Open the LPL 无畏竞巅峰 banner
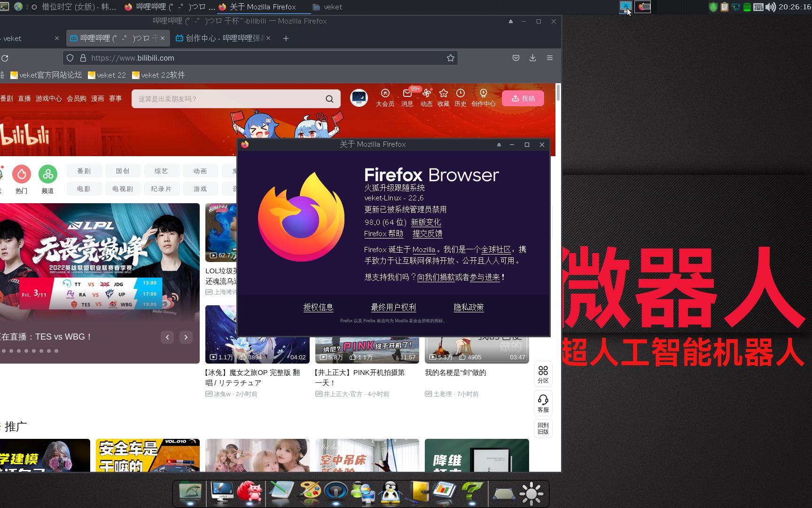This screenshot has height=508, width=812. (x=100, y=283)
